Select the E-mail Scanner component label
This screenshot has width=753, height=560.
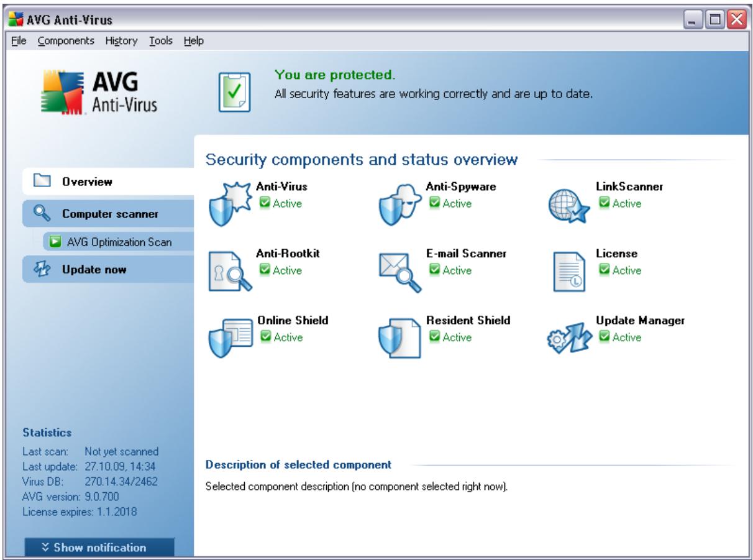466,254
